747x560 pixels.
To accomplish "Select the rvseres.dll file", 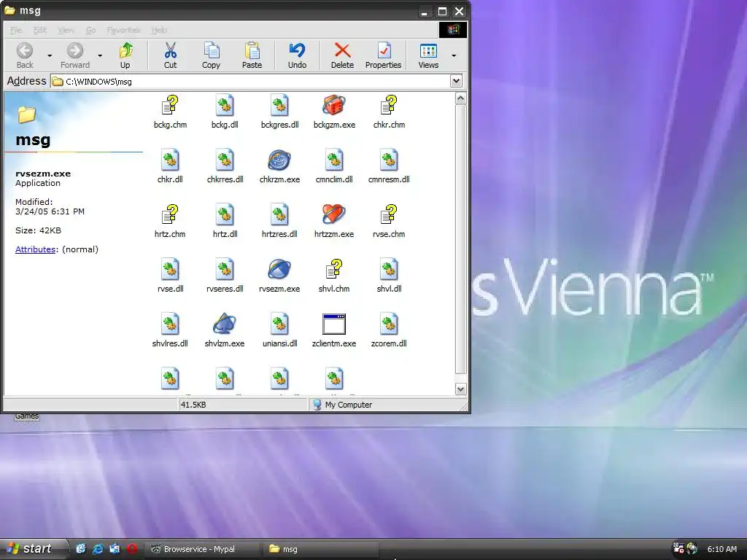I will (x=225, y=275).
